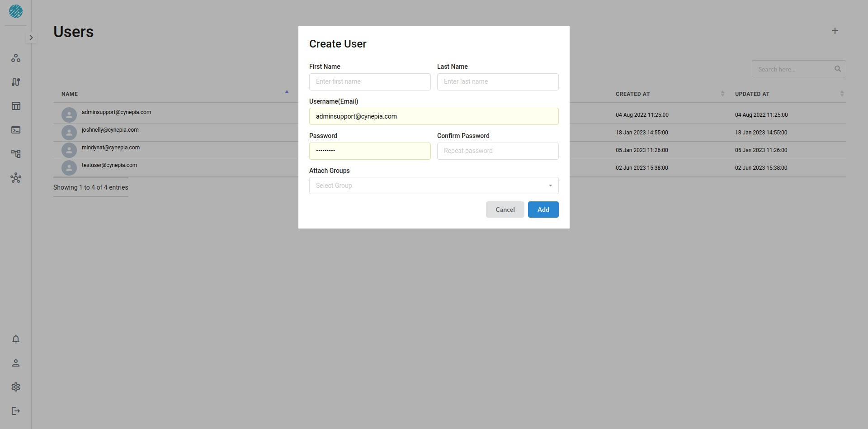Screen dimensions: 868x429
Task: Focus the First Name input field
Action: 370,82
